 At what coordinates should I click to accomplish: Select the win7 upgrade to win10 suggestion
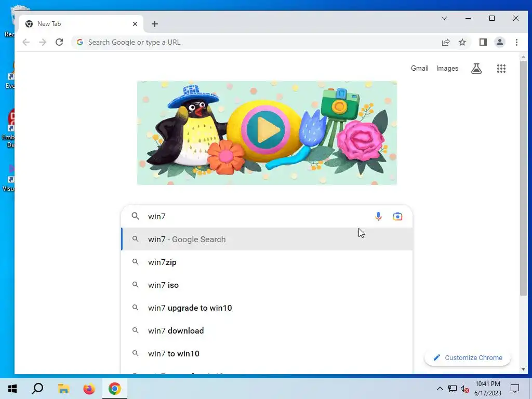pyautogui.click(x=267, y=308)
